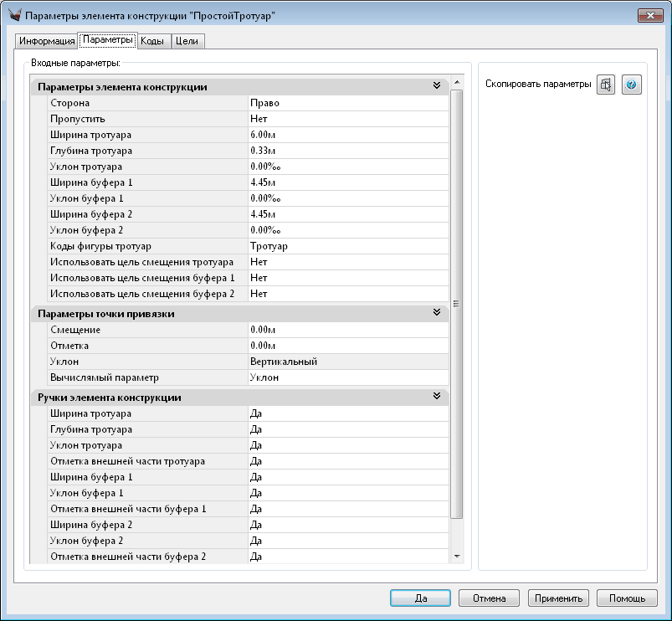Edit the Глубина тротуара value 0.33м
The image size is (672, 621).
tap(346, 151)
